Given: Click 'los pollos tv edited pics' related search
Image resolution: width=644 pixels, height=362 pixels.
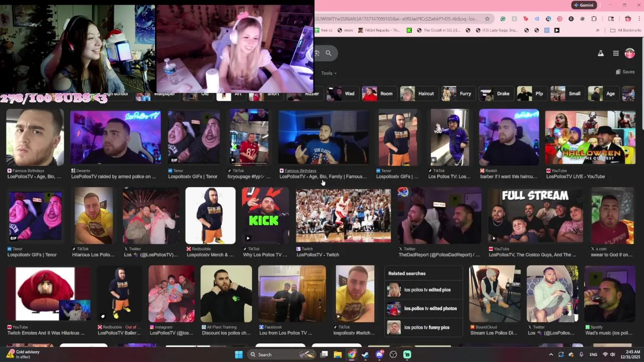Looking at the screenshot, I should click(423, 290).
